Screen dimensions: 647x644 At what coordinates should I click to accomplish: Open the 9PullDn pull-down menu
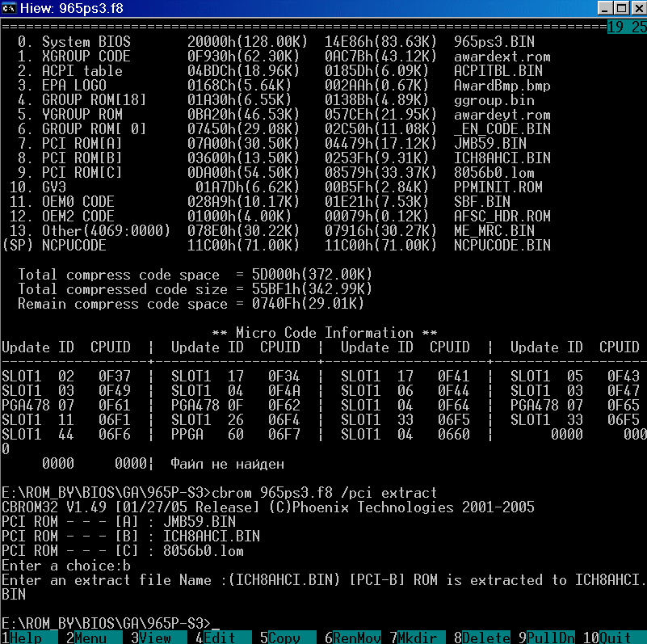pyautogui.click(x=546, y=638)
